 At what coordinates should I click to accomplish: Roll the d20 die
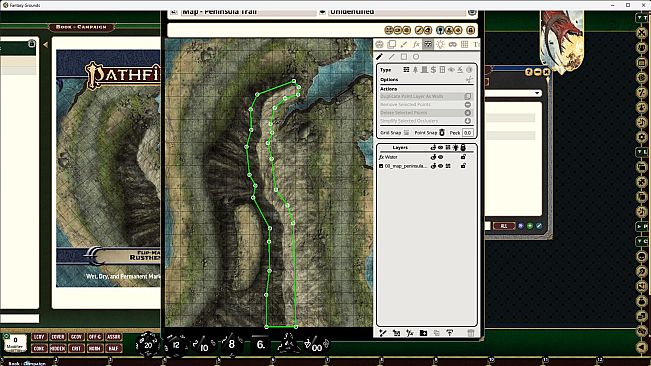click(147, 344)
